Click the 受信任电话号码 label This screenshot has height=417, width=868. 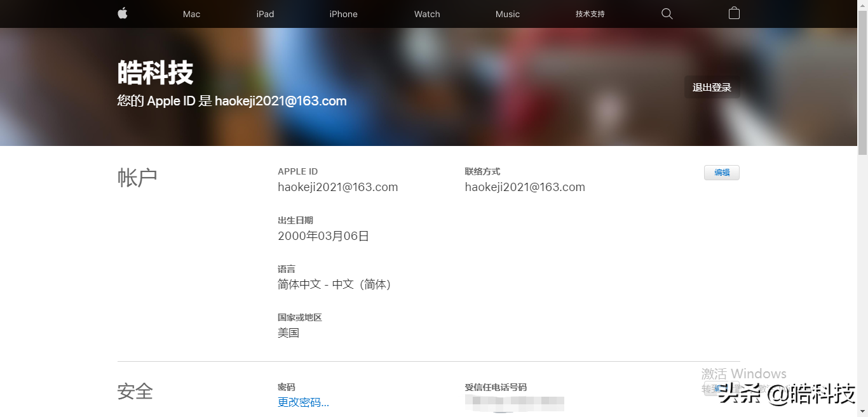pyautogui.click(x=496, y=387)
